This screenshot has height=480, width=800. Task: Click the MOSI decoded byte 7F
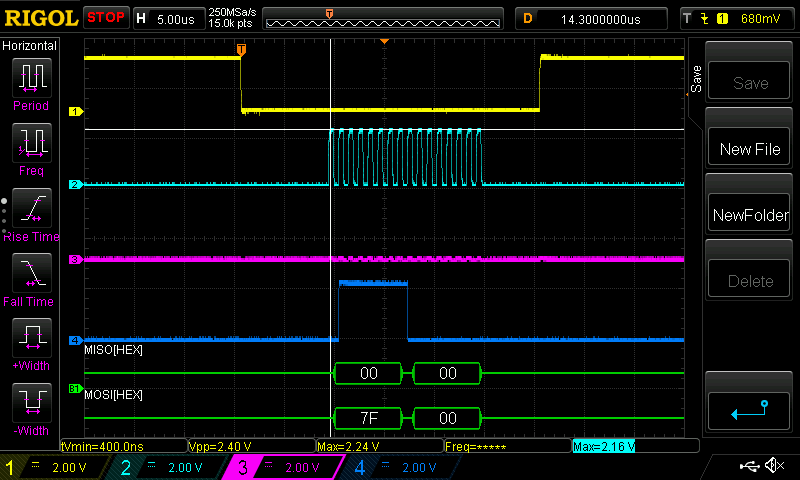(368, 418)
